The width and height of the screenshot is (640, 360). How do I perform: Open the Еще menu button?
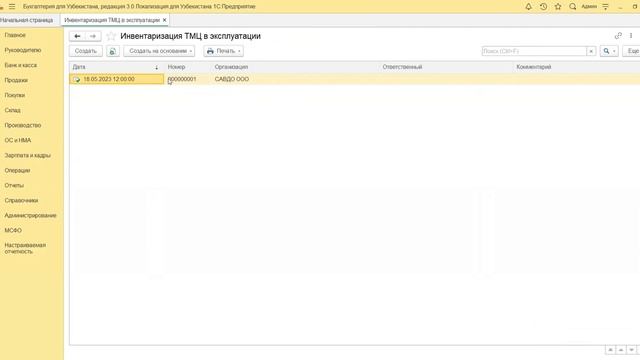632,51
